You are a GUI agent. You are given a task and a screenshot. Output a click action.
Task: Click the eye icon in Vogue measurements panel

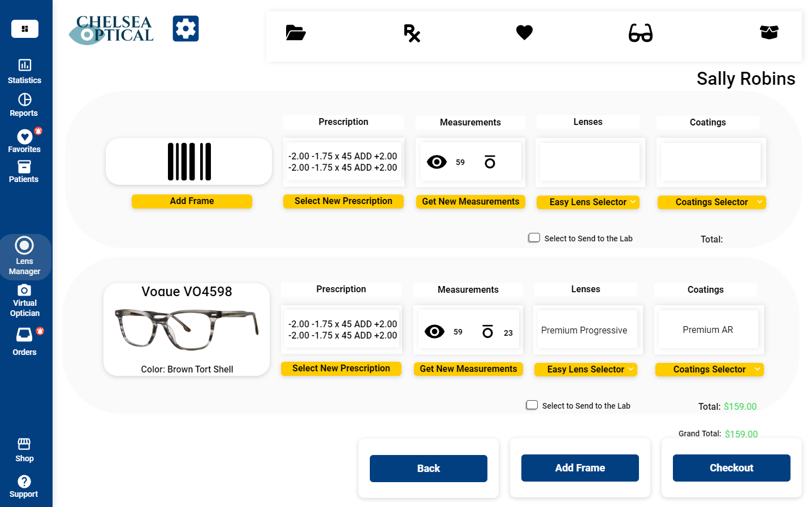tap(434, 331)
